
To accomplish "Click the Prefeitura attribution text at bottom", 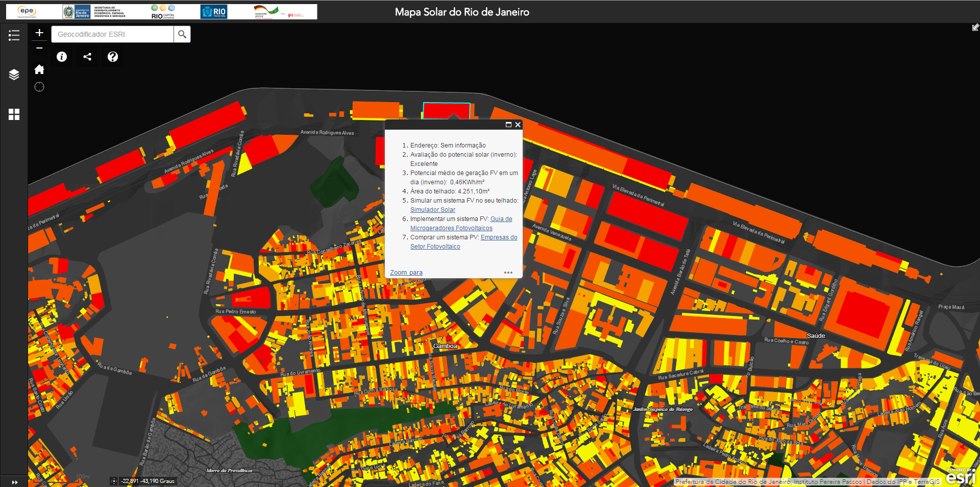I will click(x=807, y=481).
